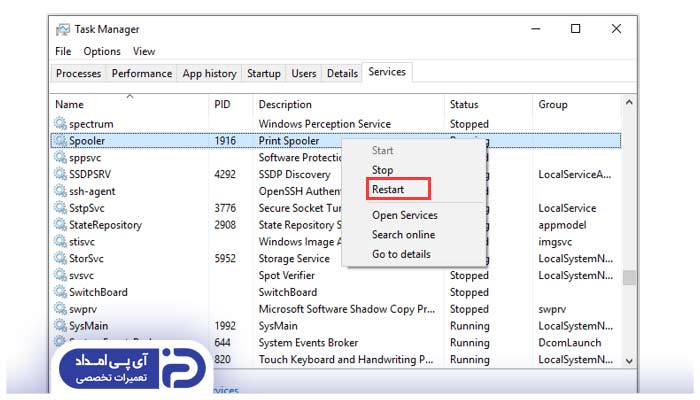Click the scrollbar up arrow
Image resolution: width=700 pixels, height=400 pixels.
point(629,102)
